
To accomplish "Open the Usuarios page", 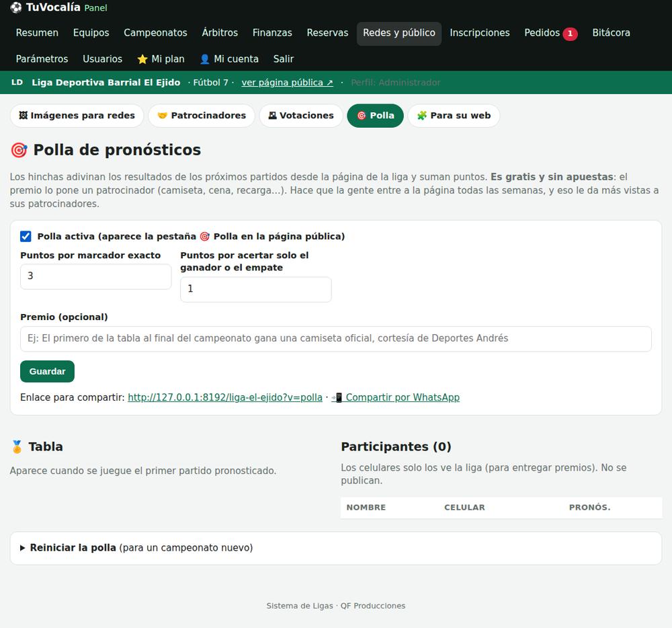I will [x=102, y=59].
